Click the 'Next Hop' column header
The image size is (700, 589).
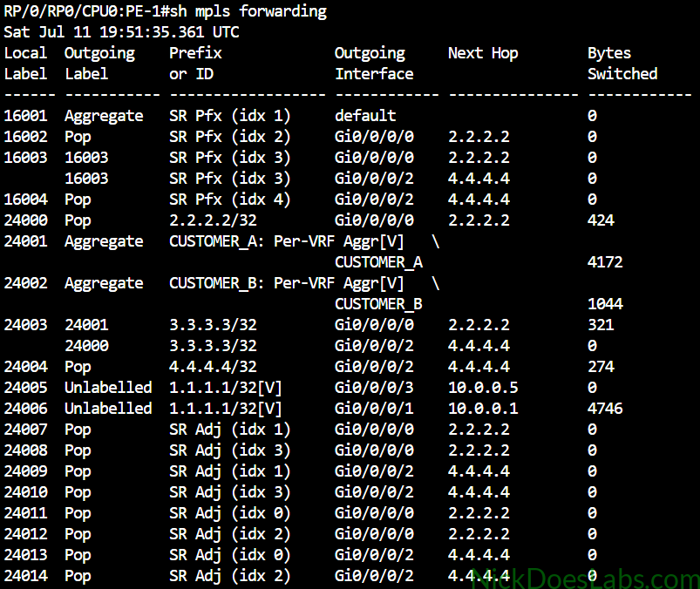tap(483, 52)
